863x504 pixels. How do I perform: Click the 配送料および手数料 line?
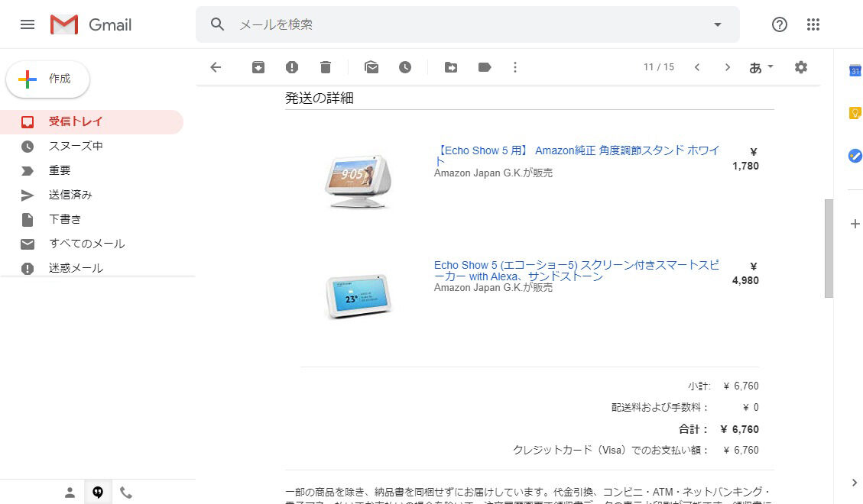(x=685, y=407)
